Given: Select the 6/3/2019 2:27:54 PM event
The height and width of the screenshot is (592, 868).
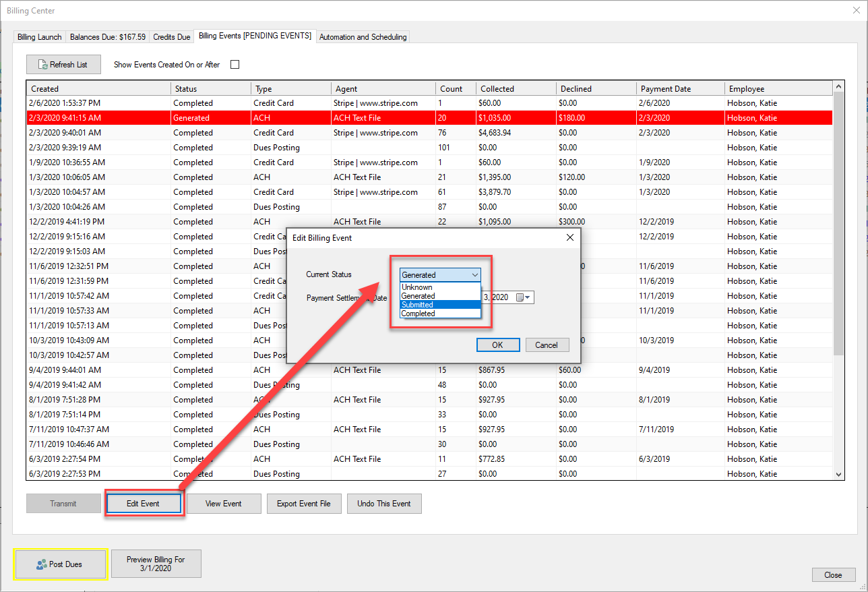Looking at the screenshot, I should click(430, 459).
